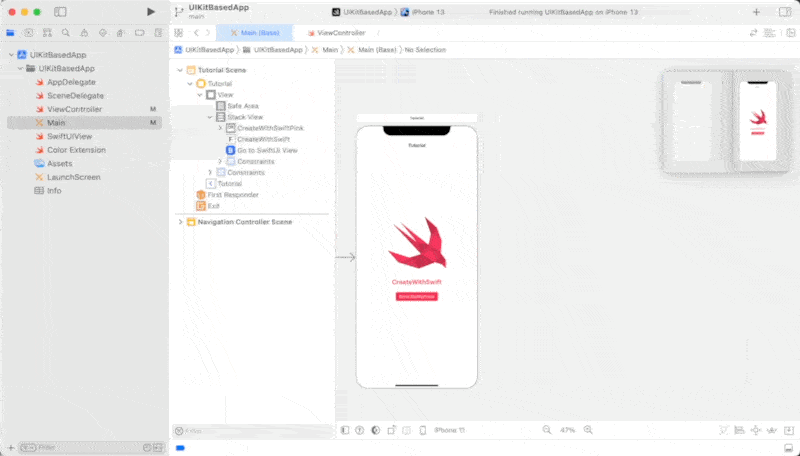This screenshot has height=456, width=800.
Task: Toggle the inspector panel visibility
Action: click(x=784, y=12)
